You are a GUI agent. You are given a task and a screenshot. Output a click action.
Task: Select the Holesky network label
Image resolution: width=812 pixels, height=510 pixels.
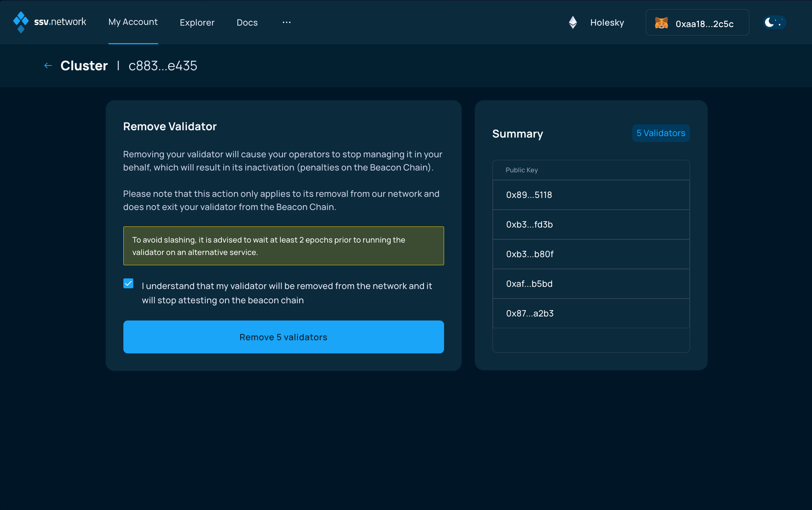pos(607,22)
